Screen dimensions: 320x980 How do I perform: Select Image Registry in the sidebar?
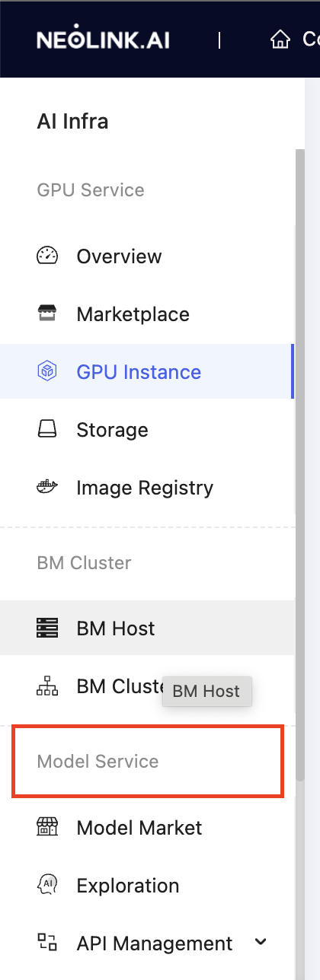point(146,487)
